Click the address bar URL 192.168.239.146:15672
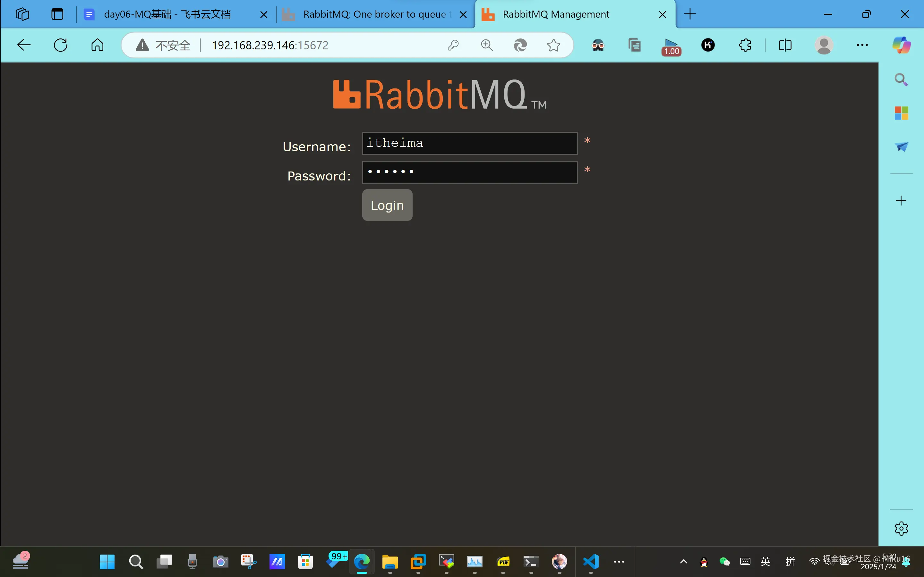924x577 pixels. (269, 45)
